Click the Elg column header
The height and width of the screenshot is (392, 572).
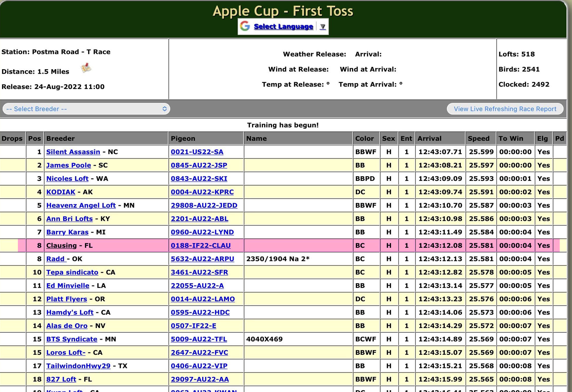[543, 138]
